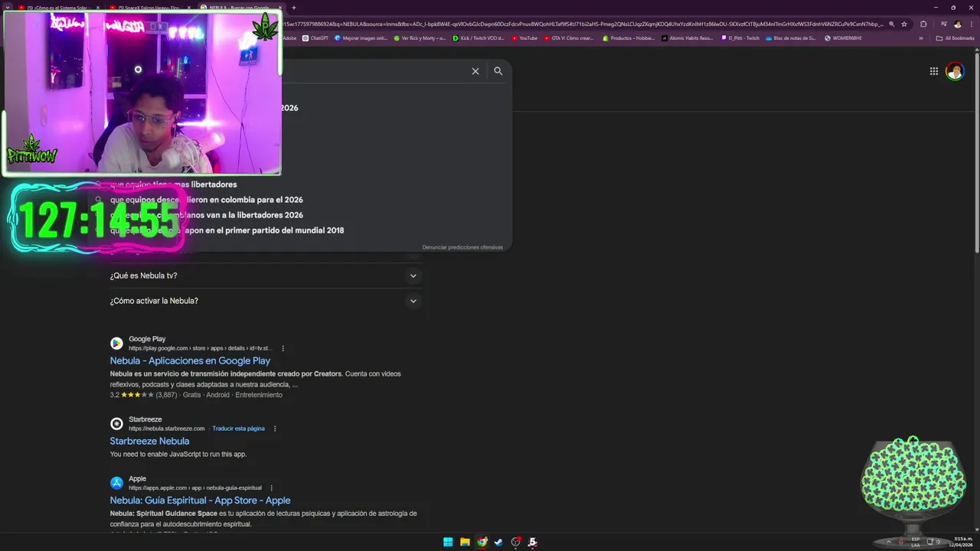The height and width of the screenshot is (551, 980).
Task: Open 'Productos – Hobbie...' bookmark
Action: click(629, 38)
